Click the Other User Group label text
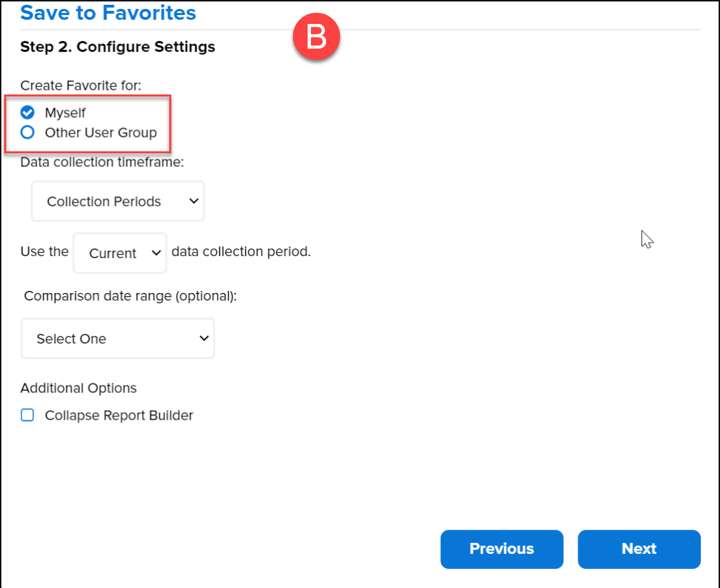 tap(101, 132)
